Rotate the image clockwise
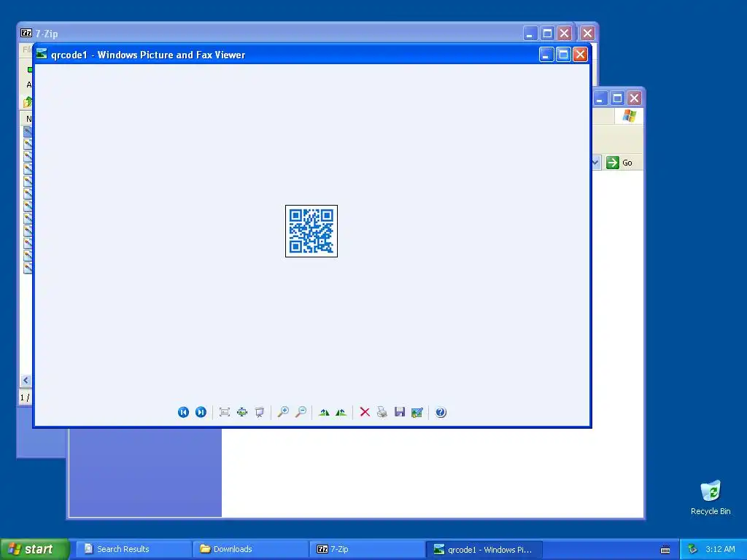This screenshot has width=747, height=560. click(324, 413)
